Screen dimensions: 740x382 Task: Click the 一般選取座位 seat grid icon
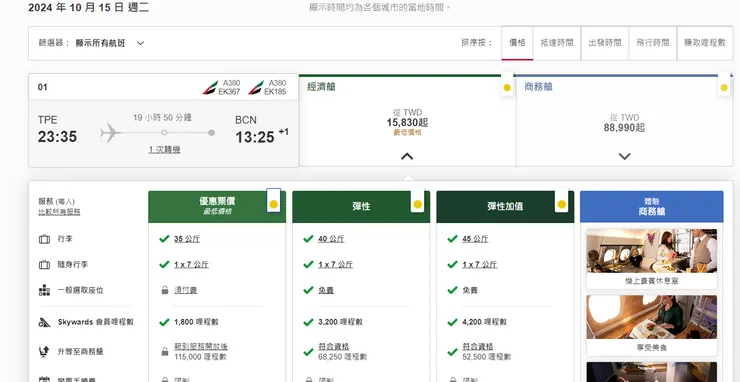(x=44, y=290)
